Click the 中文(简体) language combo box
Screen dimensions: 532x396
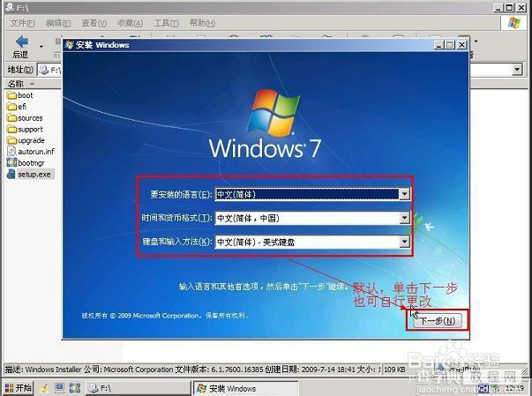(x=312, y=194)
